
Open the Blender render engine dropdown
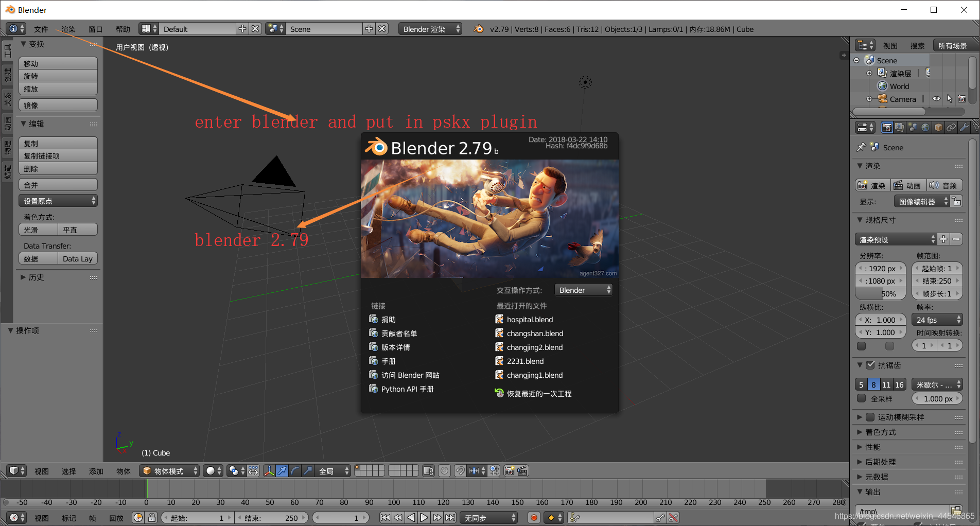pyautogui.click(x=430, y=29)
